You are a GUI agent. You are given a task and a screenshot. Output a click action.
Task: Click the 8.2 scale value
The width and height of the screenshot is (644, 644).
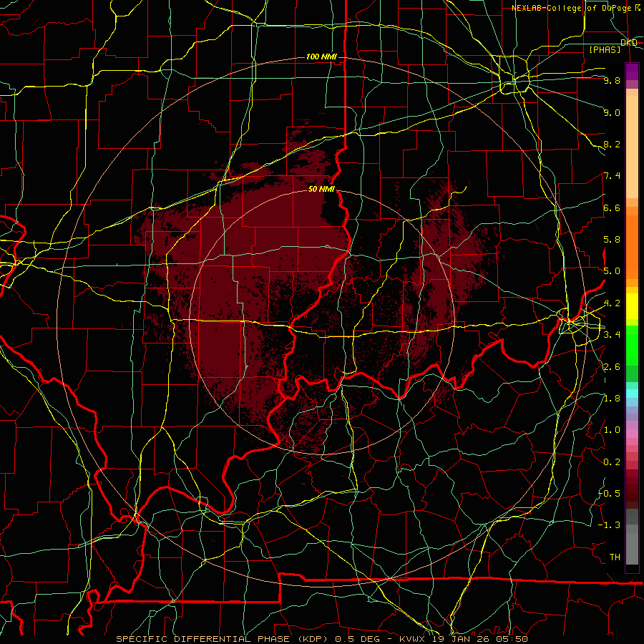(612, 144)
